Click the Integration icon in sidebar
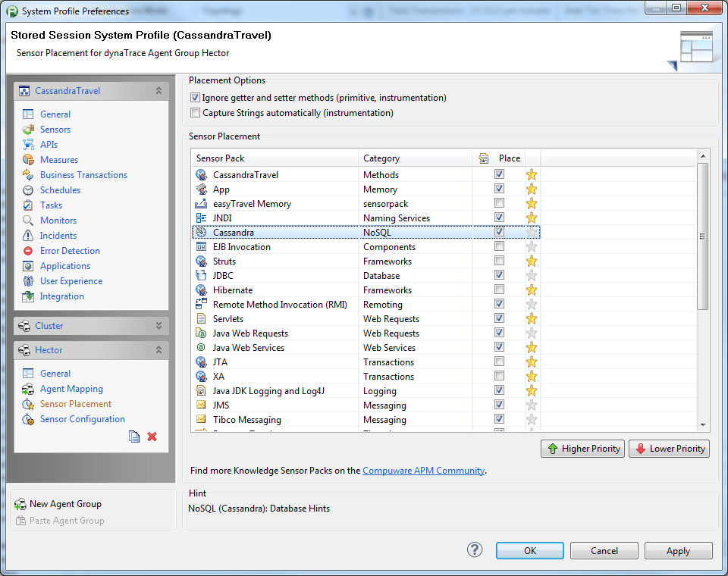728x576 pixels. pos(28,296)
